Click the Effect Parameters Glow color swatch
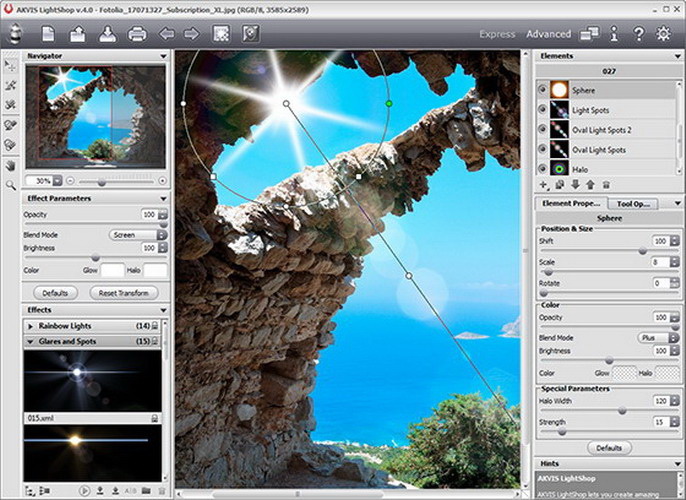 point(112,270)
